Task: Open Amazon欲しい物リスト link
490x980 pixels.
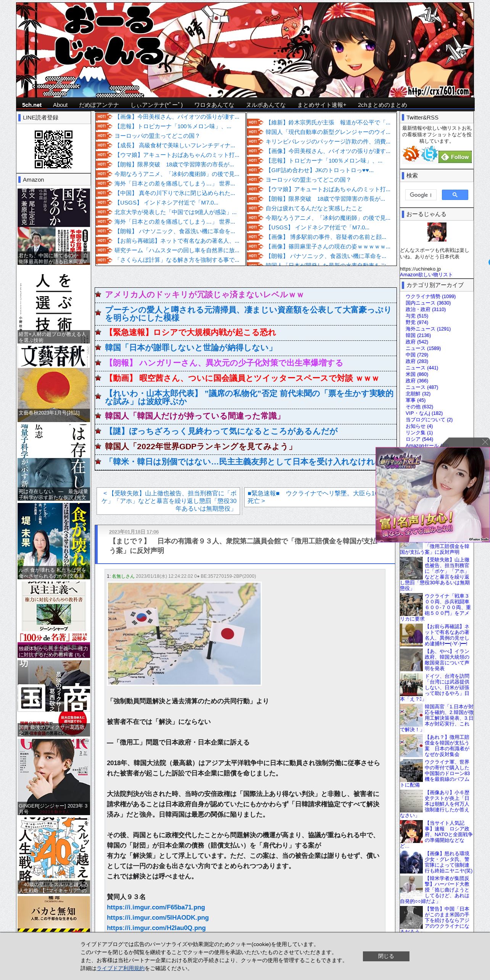Action: pyautogui.click(x=426, y=274)
